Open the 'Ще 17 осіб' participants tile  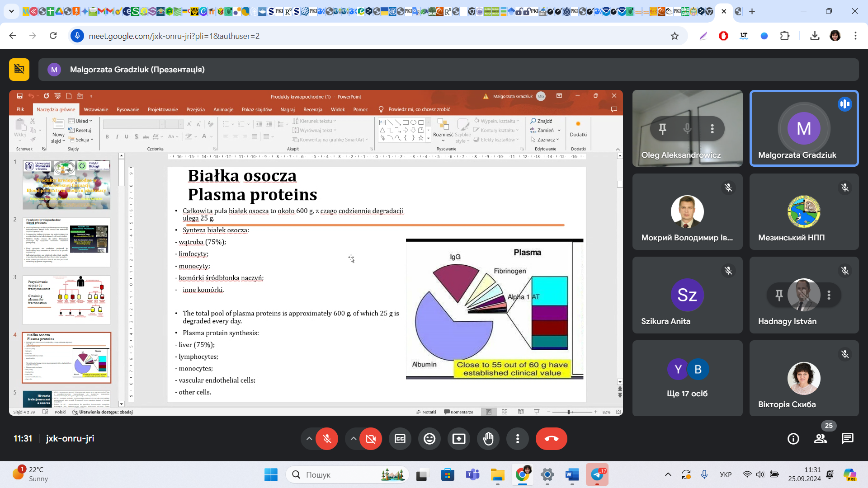click(687, 378)
